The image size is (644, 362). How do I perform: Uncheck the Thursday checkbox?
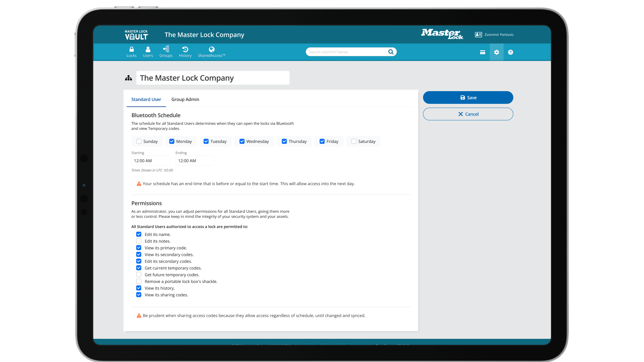[x=284, y=141]
